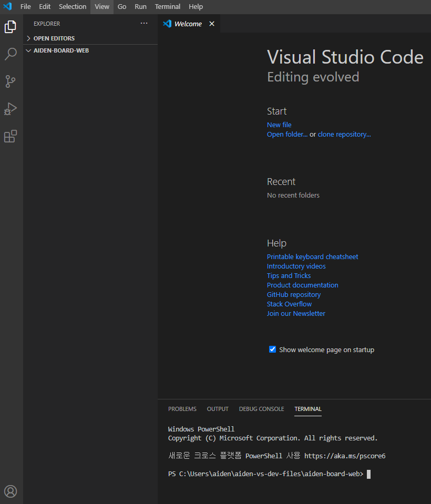Expand the Open Editors section
The height and width of the screenshot is (504, 431).
[54, 38]
